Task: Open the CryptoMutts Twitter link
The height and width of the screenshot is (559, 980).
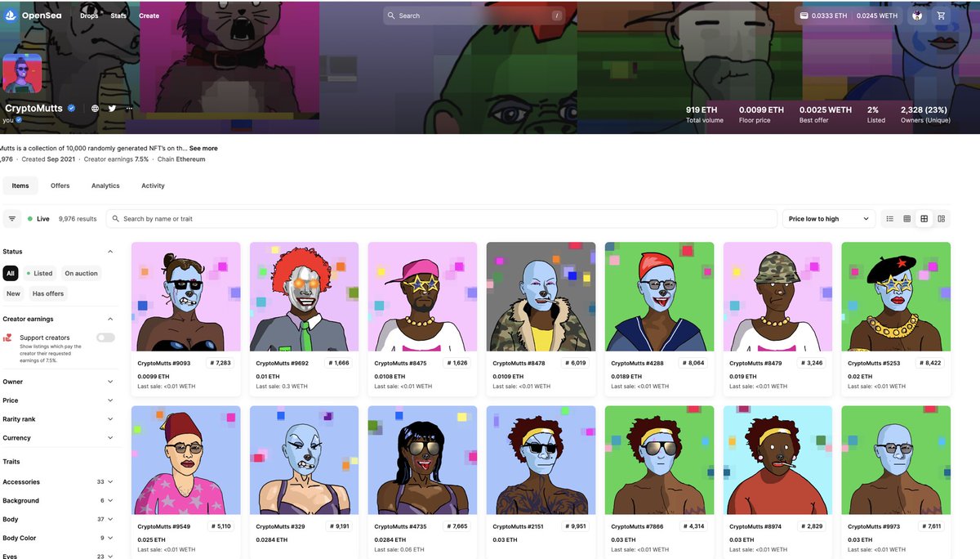Action: click(113, 108)
